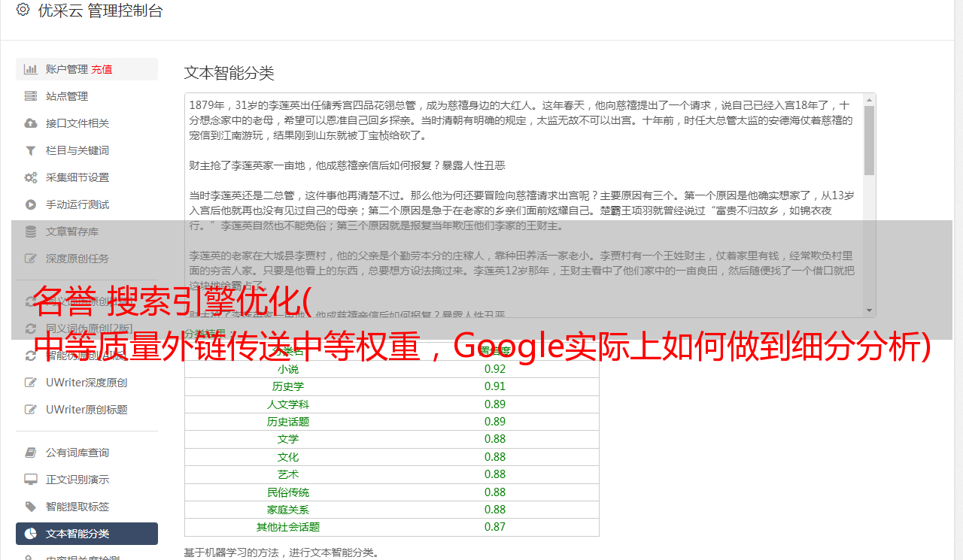Click the server icon beside 站点管理
Viewport: 963px width, 560px height.
(x=31, y=96)
